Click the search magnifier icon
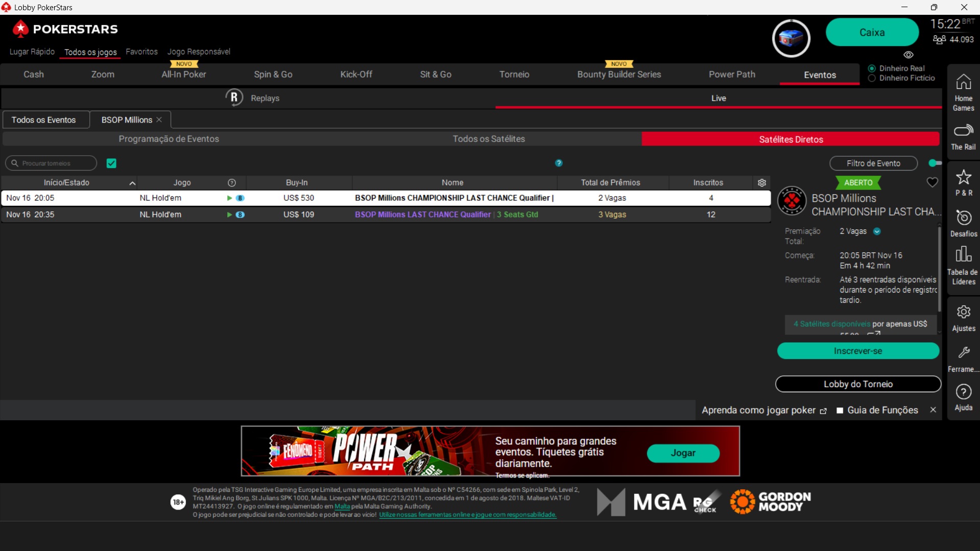 pos(15,163)
